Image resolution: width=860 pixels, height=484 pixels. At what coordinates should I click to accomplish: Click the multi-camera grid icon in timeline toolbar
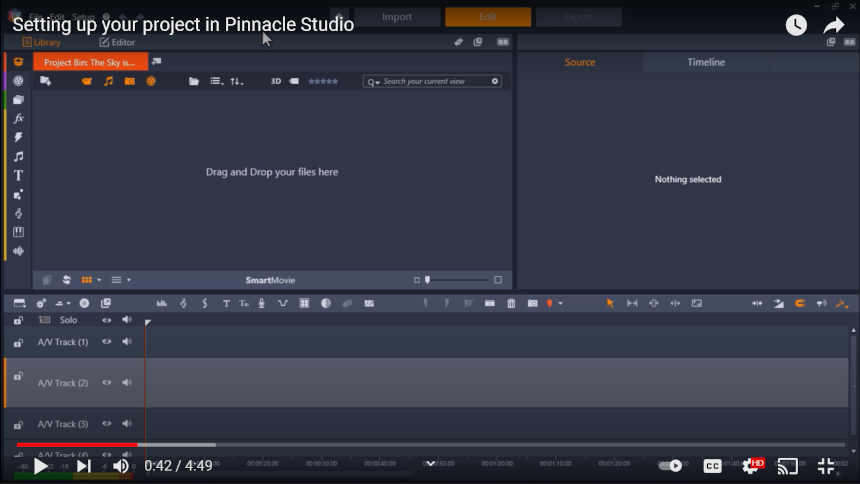click(304, 303)
